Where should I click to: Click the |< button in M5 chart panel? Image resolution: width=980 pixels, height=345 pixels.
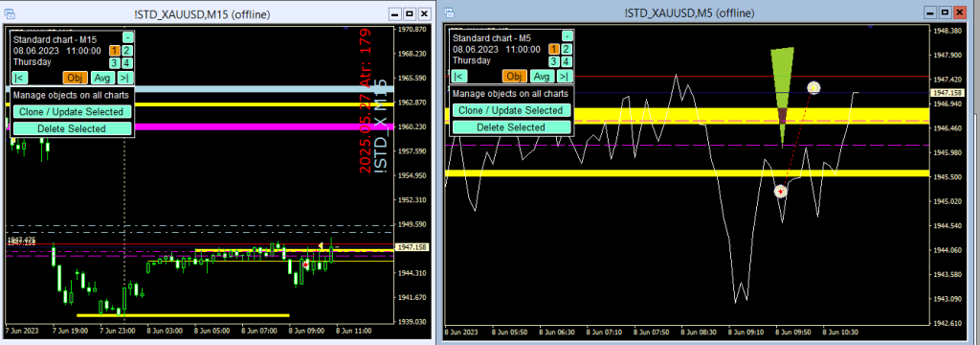point(458,77)
